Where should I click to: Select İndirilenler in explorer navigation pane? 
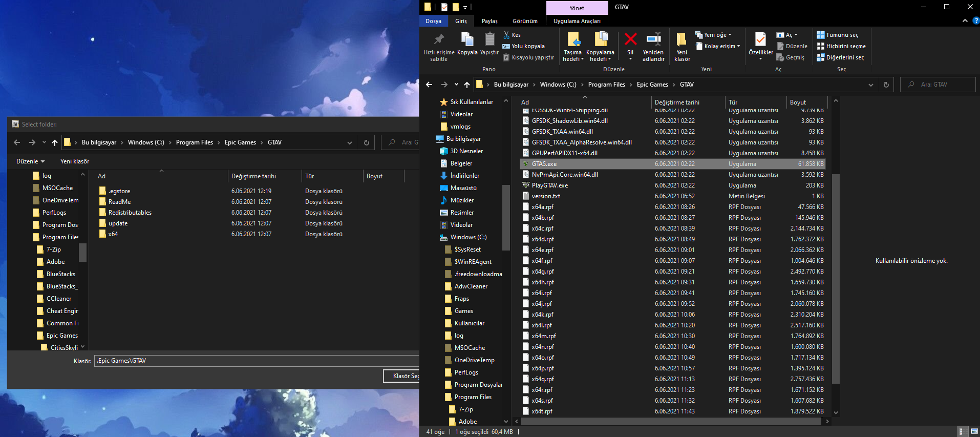coord(465,176)
